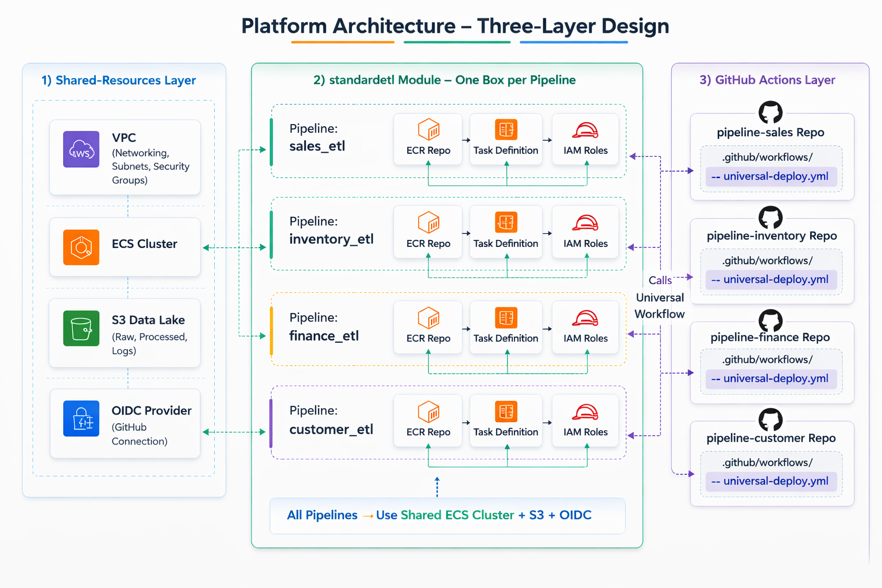Click Task Definition icon in customer_etl pipeline
Image resolution: width=882 pixels, height=588 pixels.
click(x=506, y=412)
